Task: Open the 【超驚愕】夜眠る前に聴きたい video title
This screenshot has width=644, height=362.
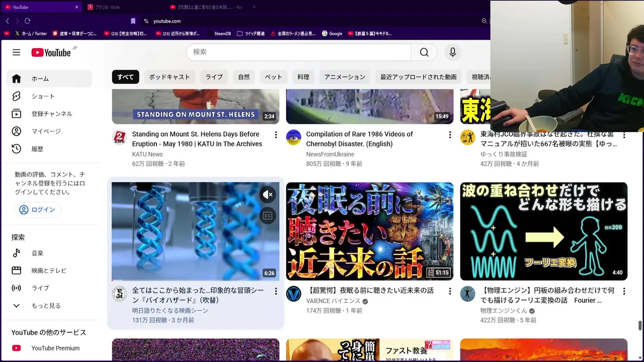Action: coord(370,291)
